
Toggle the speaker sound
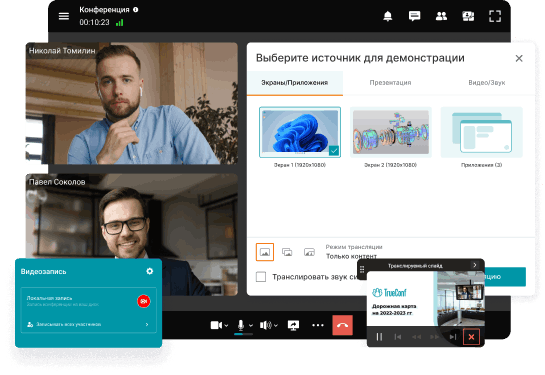coord(266,325)
